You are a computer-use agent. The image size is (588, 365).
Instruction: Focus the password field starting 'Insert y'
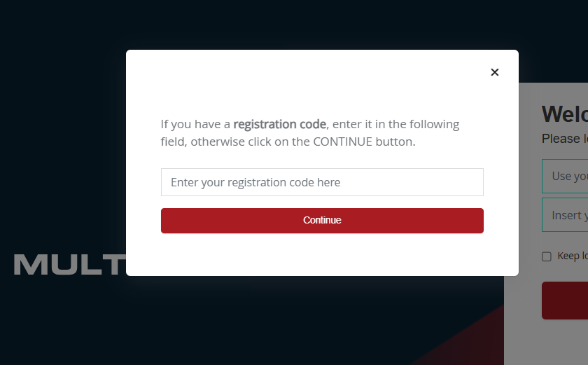click(565, 215)
